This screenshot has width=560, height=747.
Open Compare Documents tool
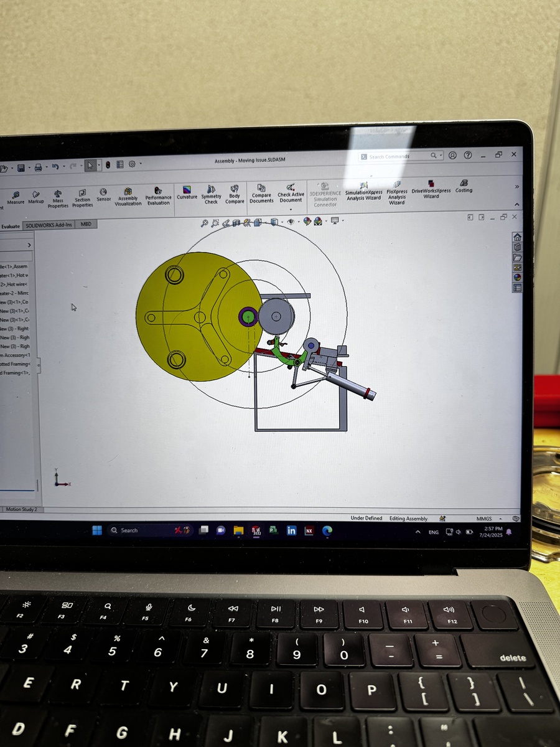tap(261, 193)
